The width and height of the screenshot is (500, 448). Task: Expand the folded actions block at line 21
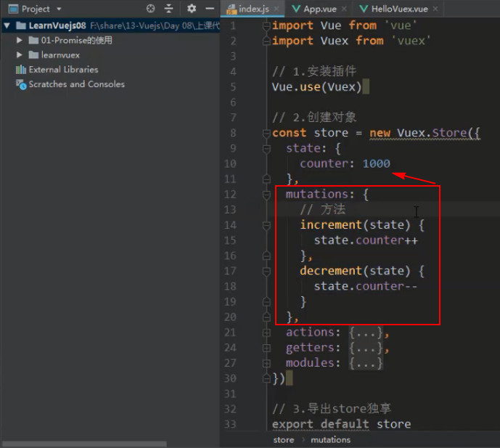266,333
